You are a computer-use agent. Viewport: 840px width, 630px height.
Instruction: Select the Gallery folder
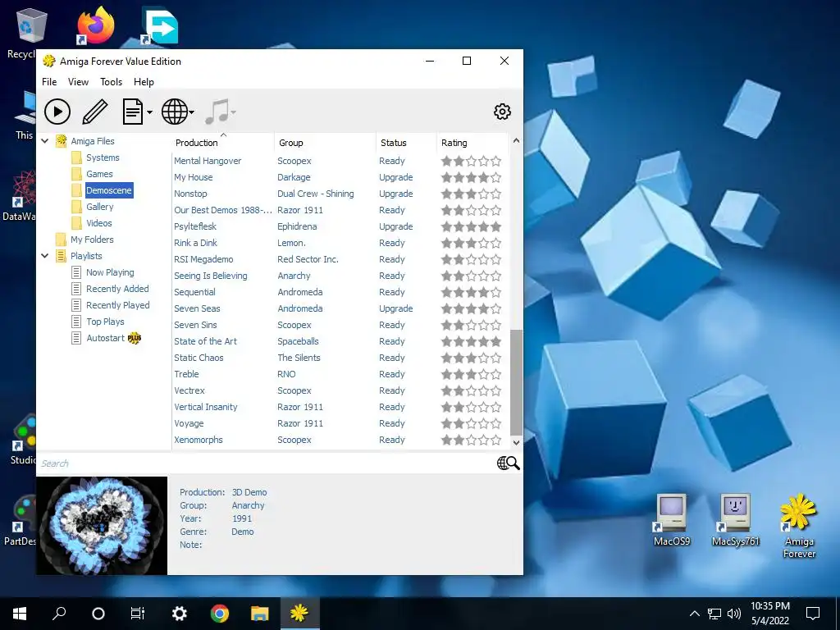coord(99,207)
